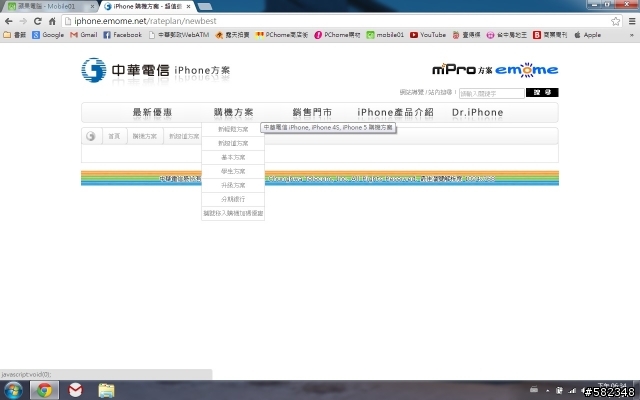Close the iPhone 購機方案 tab
Image resolution: width=640 pixels, height=400 pixels.
pyautogui.click(x=188, y=7)
